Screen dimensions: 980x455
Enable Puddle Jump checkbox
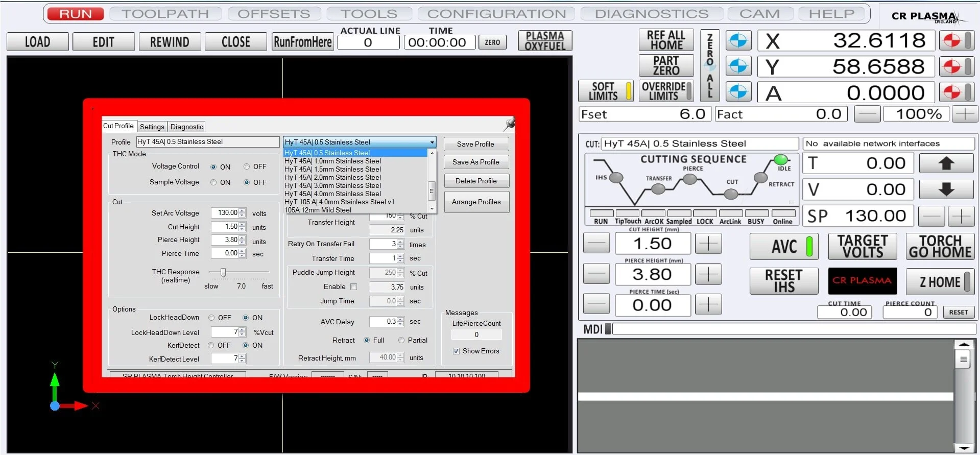pos(353,287)
